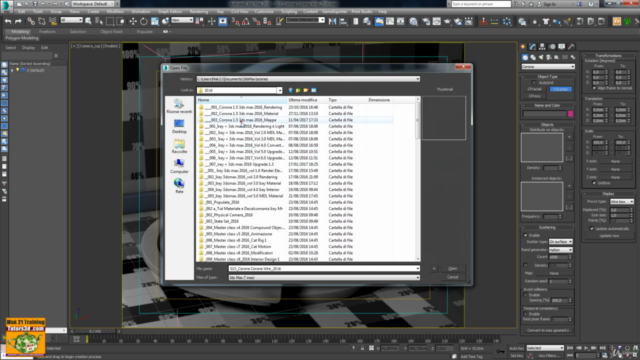Open the Utilities hammer panel icon
The image size is (640, 360).
click(x=571, y=47)
